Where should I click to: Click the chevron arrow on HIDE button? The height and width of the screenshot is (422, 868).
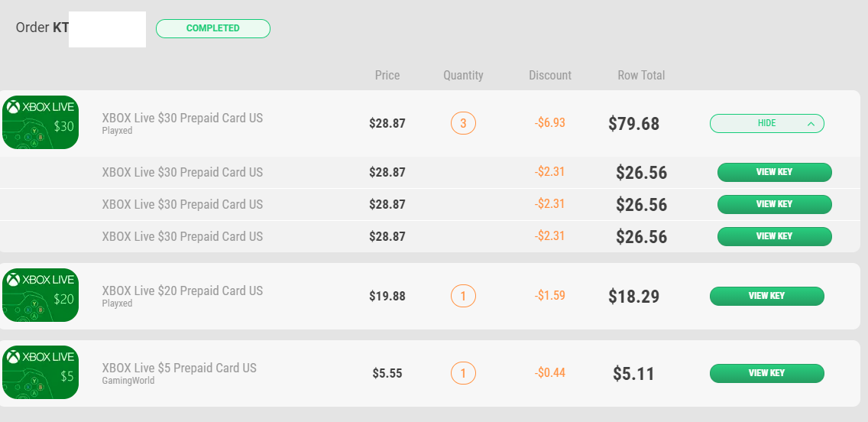[x=811, y=124]
